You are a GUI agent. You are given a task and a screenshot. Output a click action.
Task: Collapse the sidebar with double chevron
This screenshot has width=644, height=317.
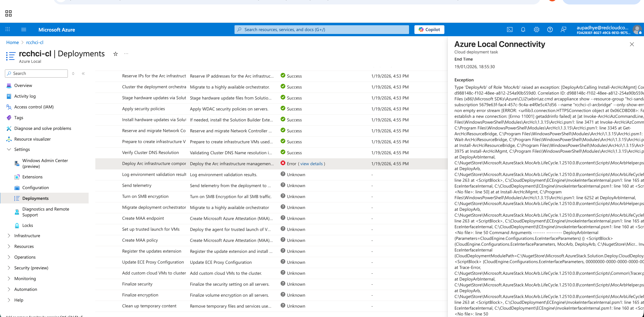tap(83, 74)
